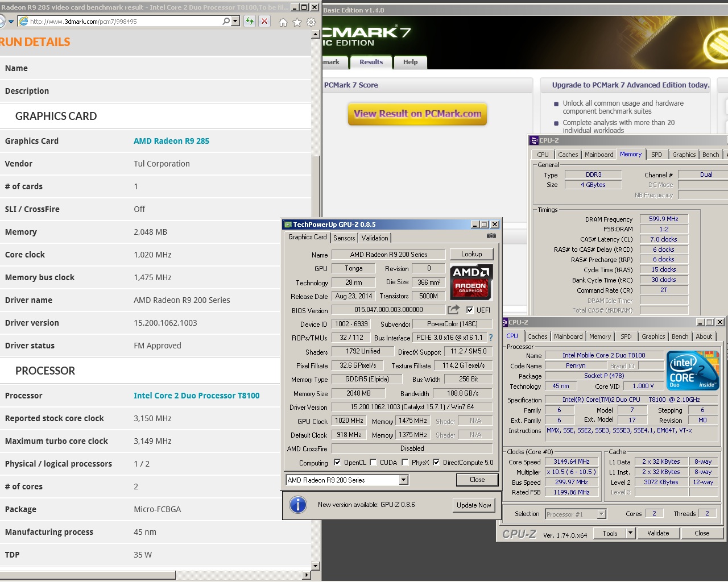Toggle the DirectCompute 5.0 checkbox
Image resolution: width=728 pixels, height=582 pixels.
436,462
